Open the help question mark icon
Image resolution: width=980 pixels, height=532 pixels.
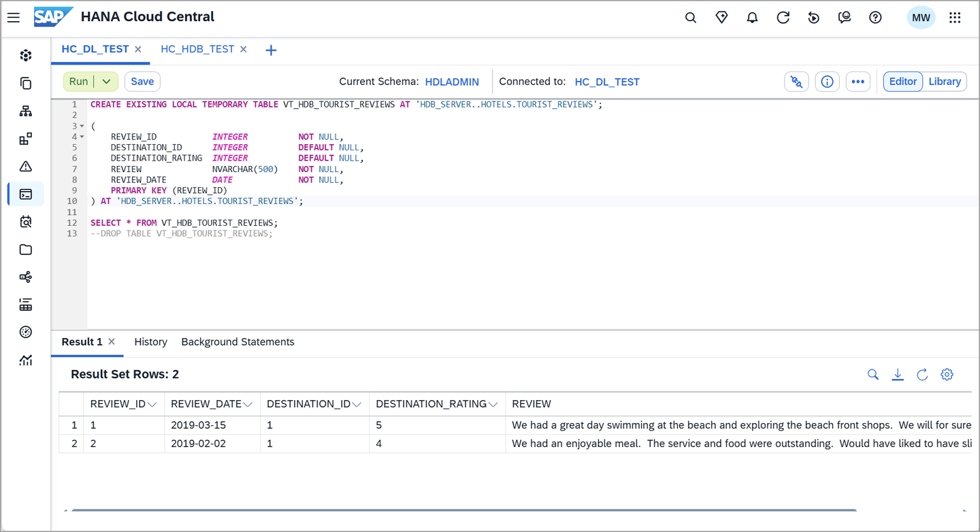click(875, 18)
